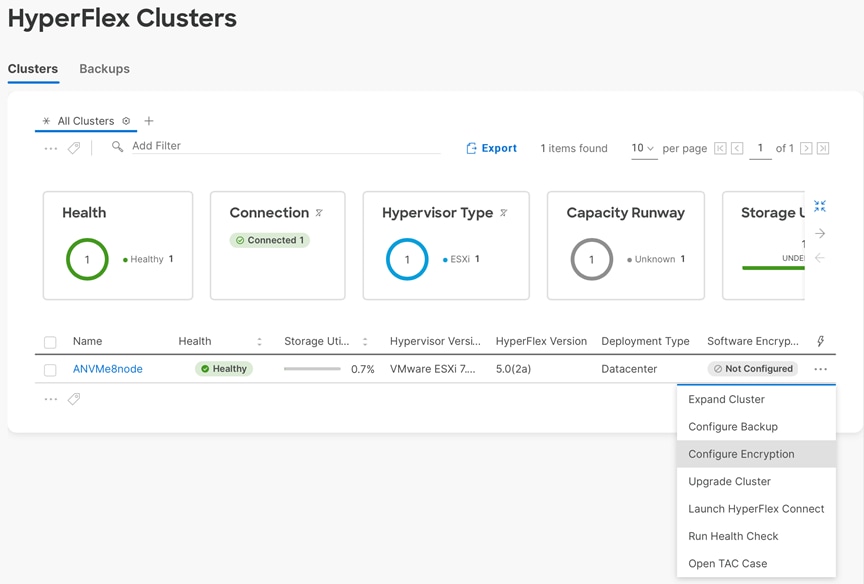Choose Configure Backup from menu
864x584 pixels.
[x=756, y=427]
